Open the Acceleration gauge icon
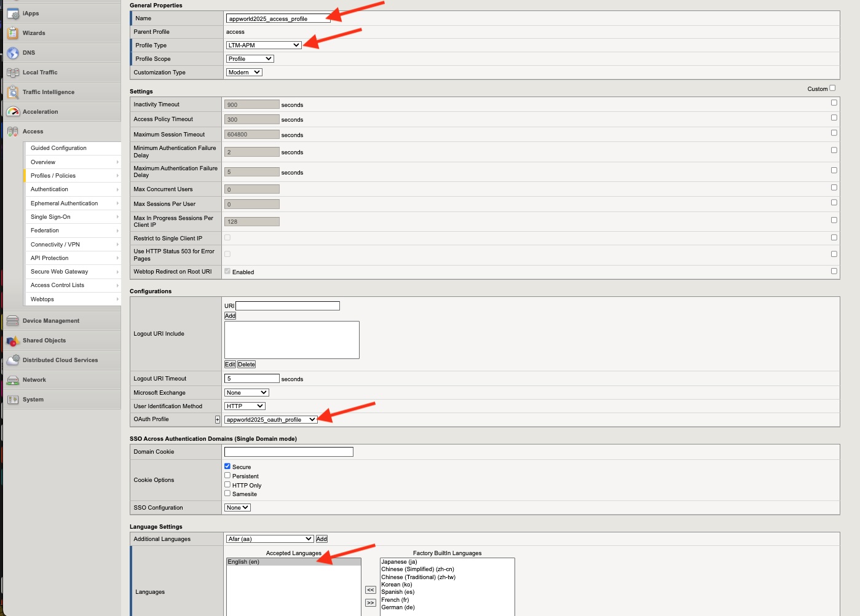Viewport: 860px width, 616px height. tap(13, 112)
